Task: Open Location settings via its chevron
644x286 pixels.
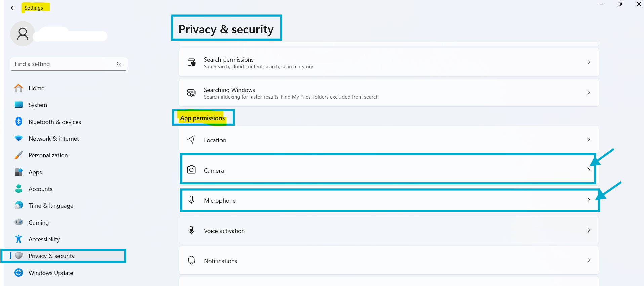Action: click(589, 139)
